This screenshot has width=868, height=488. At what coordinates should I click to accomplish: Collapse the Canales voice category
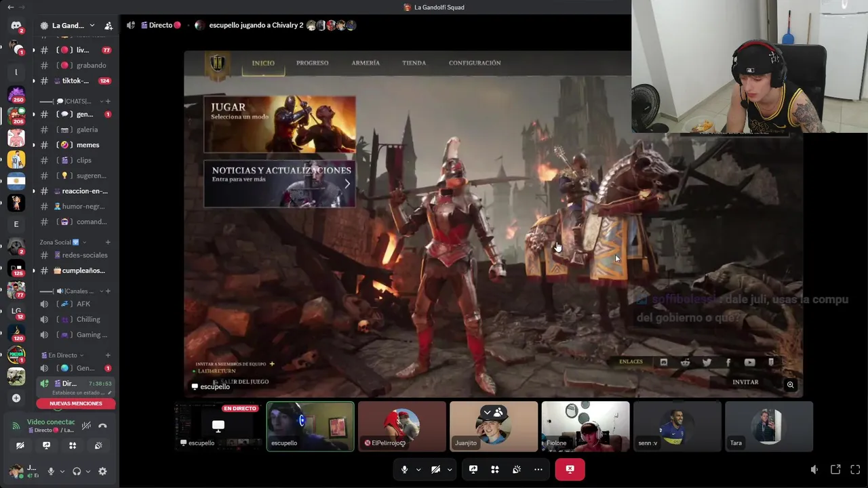69,291
